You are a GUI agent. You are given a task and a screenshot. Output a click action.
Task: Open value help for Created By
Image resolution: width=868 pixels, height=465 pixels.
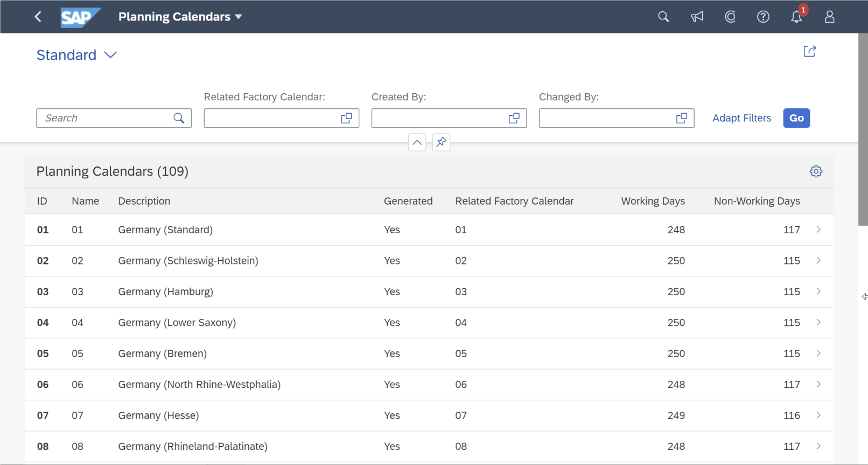(x=514, y=118)
